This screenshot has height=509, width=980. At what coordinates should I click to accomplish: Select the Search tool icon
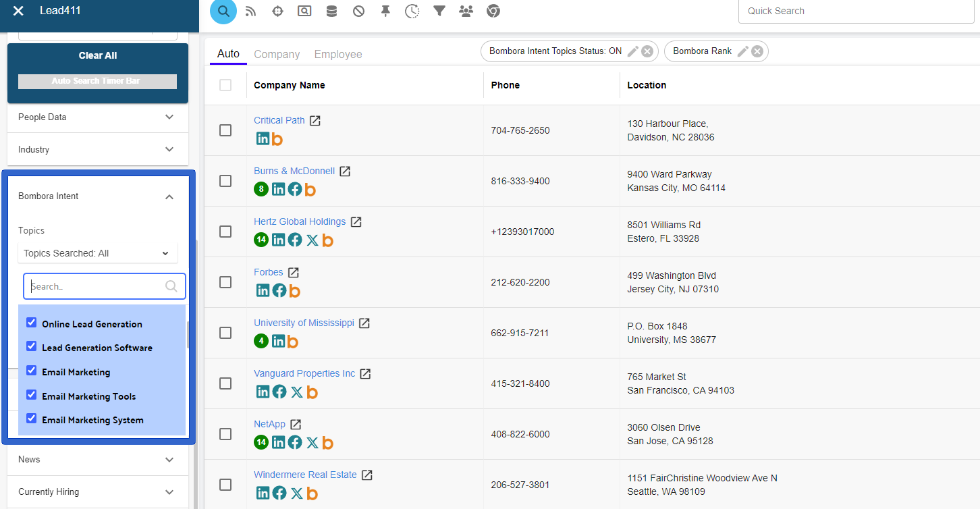(x=223, y=11)
